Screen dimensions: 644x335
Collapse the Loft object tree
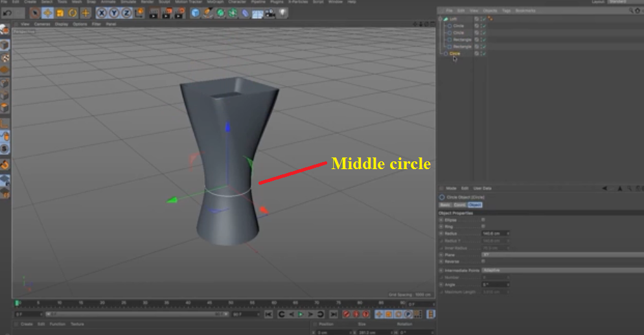point(441,19)
